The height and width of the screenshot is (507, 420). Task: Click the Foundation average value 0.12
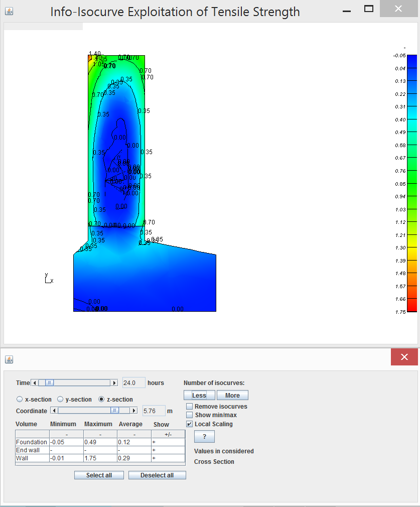pyautogui.click(x=134, y=442)
